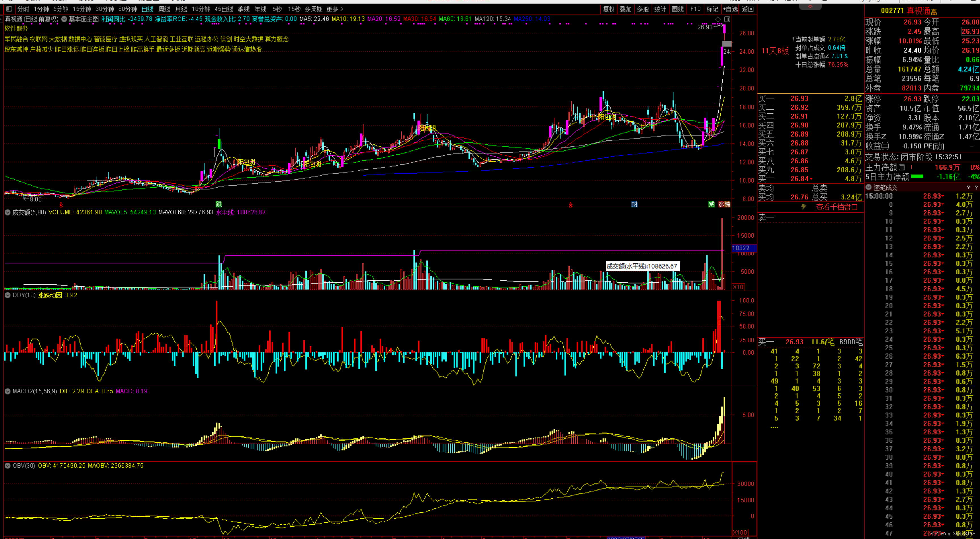Expand the MACD2 indicator settings arrow
The image size is (980, 539).
pos(7,391)
